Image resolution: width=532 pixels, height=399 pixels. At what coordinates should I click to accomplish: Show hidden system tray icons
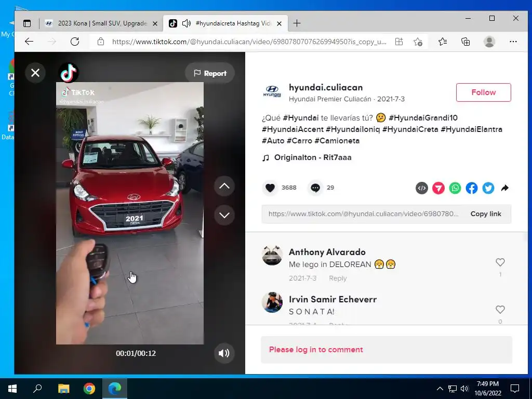pos(440,389)
